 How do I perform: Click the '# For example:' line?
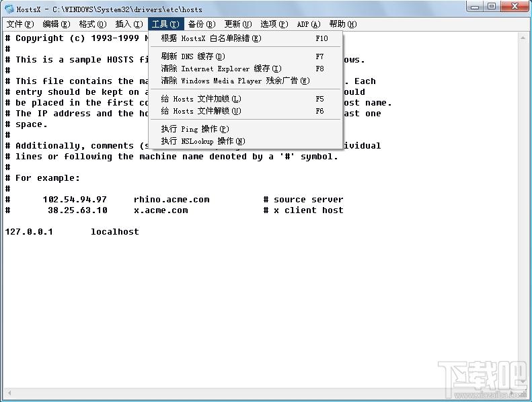(x=42, y=178)
